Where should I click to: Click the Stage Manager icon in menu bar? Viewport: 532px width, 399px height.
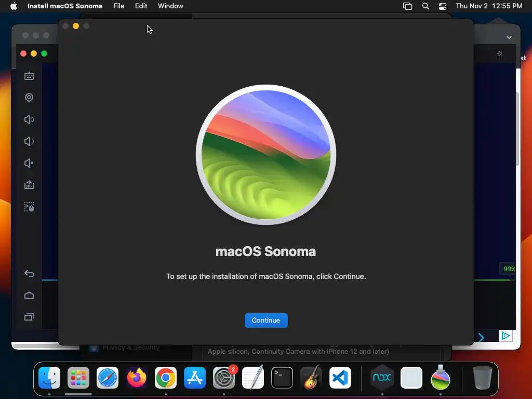click(x=407, y=6)
